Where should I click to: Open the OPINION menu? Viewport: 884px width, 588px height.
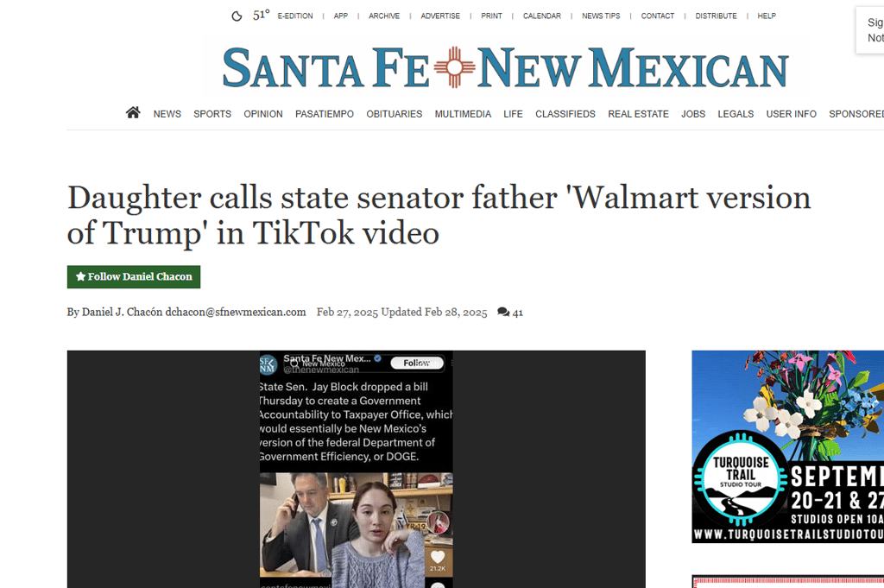click(263, 114)
